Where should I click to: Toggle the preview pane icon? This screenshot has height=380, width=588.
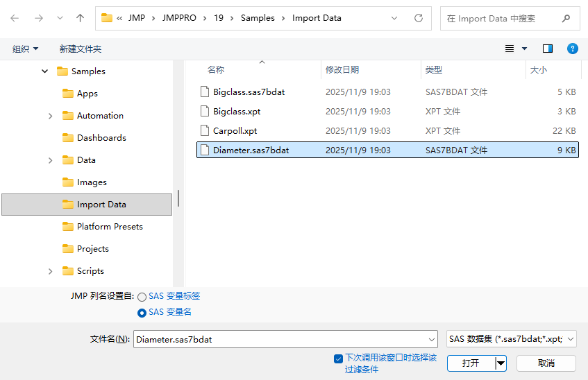pos(548,49)
